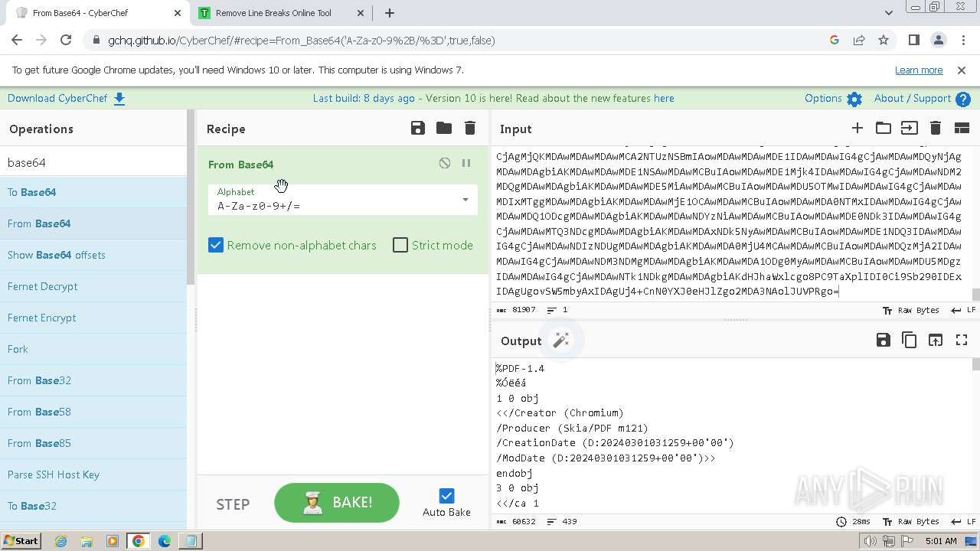
Task: Select the To Base32 operation
Action: pyautogui.click(x=93, y=506)
